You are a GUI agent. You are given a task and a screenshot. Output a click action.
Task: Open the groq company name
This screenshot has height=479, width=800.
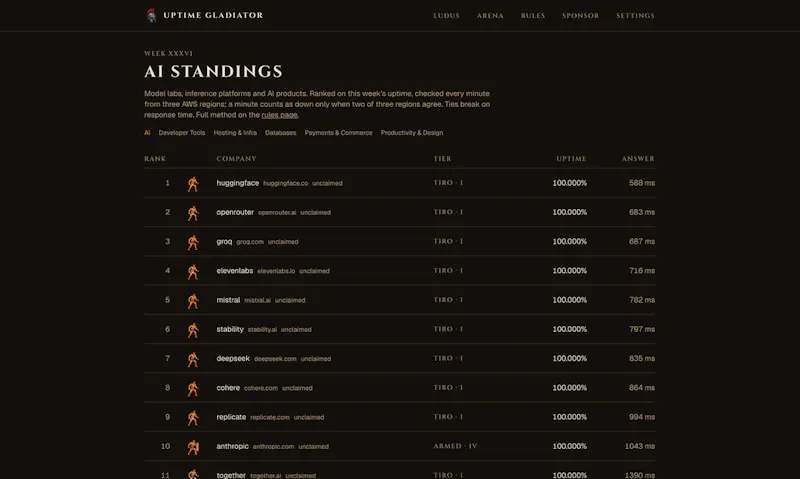click(x=224, y=241)
